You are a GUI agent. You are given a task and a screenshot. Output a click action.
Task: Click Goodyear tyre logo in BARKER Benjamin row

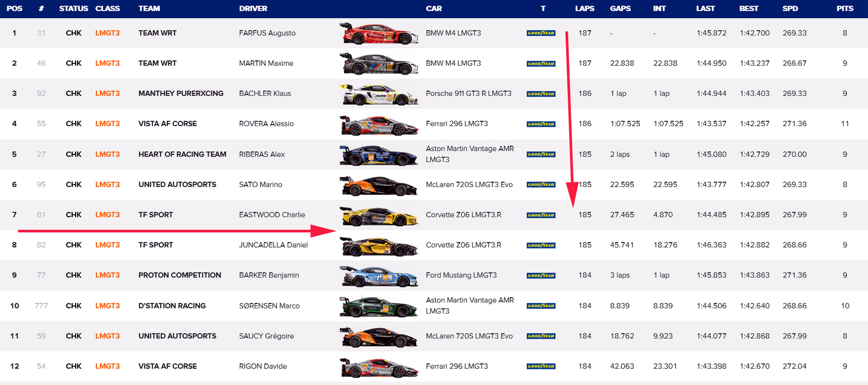click(x=541, y=276)
